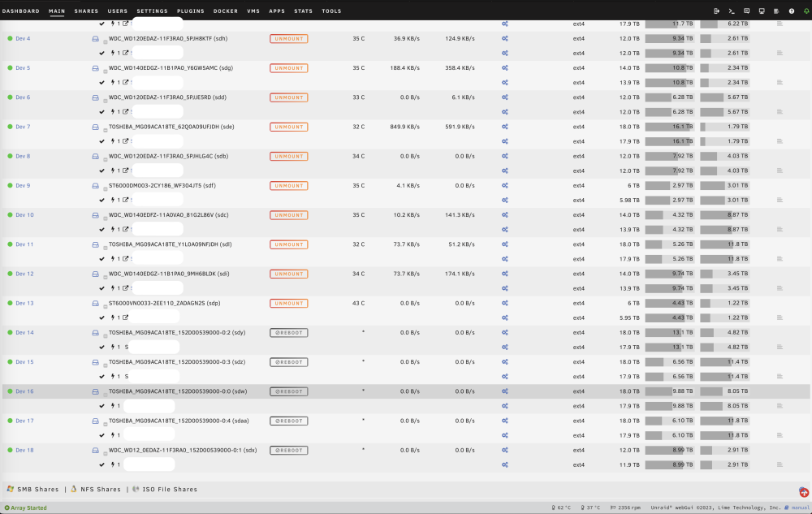Collapse partitions of WDC_WD120EDAZ 5PJHLG4C (sdb)
Viewport: 812px width, 514px height.
point(105,159)
